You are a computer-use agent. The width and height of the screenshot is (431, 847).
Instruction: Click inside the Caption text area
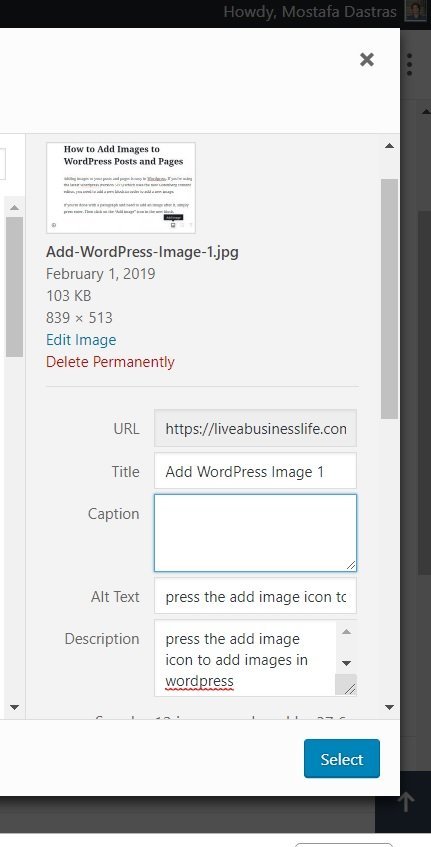tap(255, 533)
